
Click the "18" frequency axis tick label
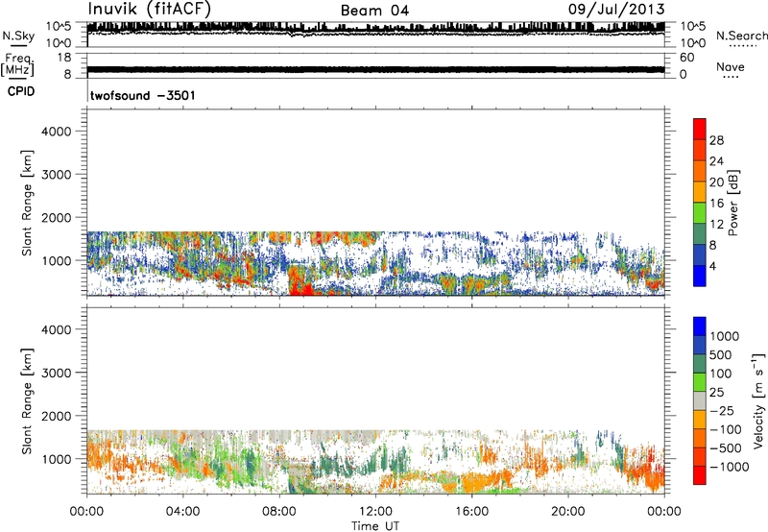click(64, 58)
